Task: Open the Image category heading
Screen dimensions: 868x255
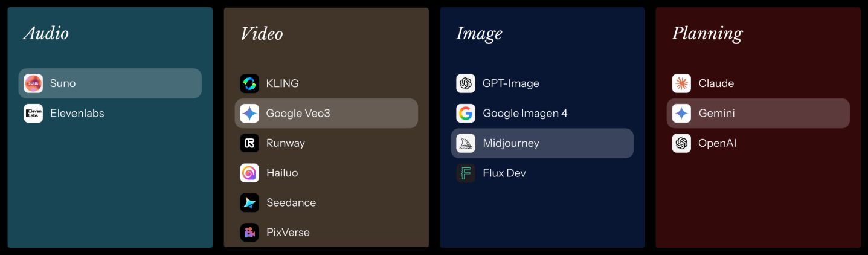Action: (x=479, y=34)
